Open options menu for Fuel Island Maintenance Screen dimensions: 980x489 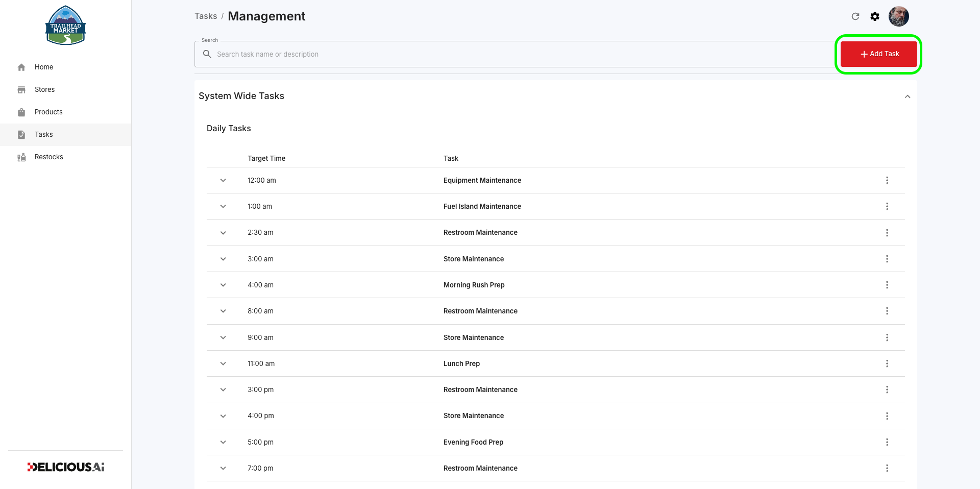887,206
